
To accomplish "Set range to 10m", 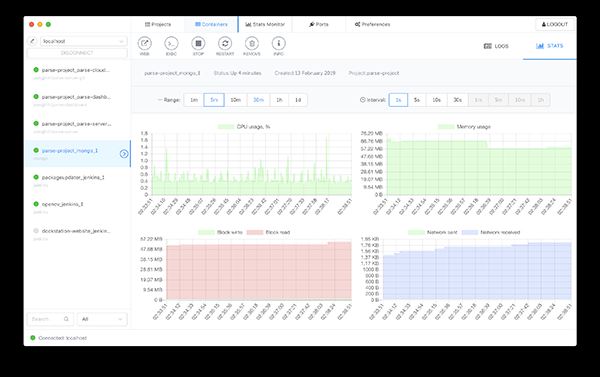I will click(x=235, y=100).
